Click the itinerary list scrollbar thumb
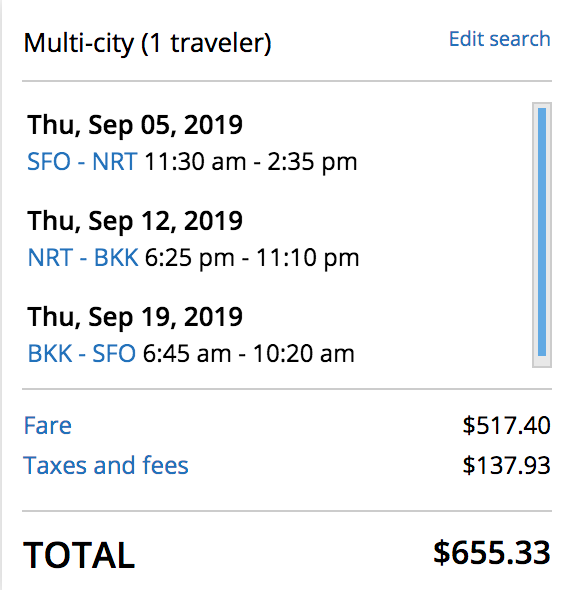 point(542,232)
